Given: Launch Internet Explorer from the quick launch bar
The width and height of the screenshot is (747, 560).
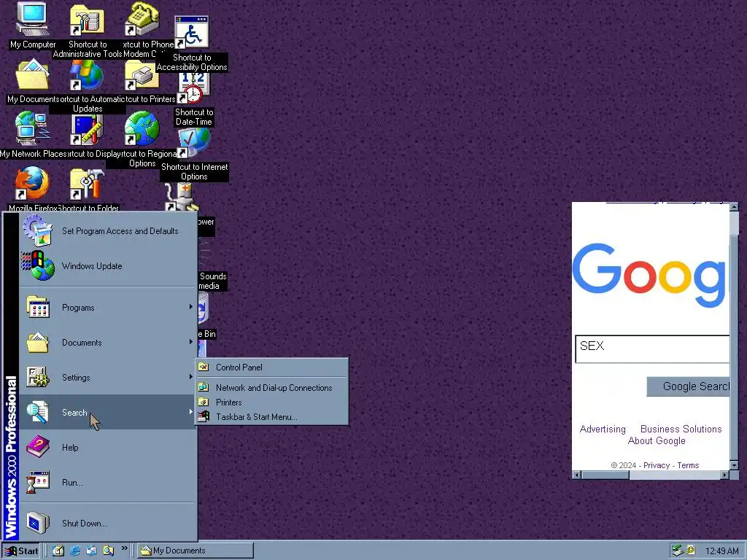Looking at the screenshot, I should (75, 551).
